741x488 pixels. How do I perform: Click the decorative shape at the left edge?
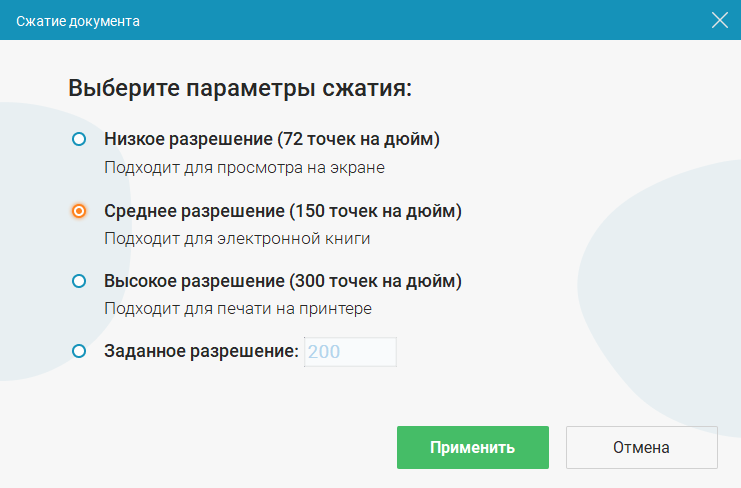tap(25, 250)
